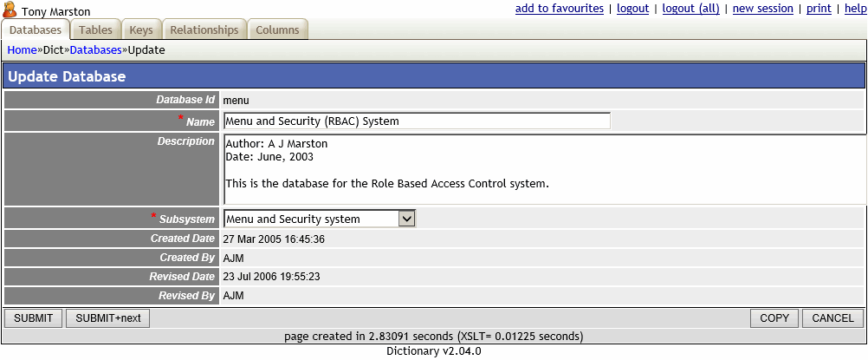This screenshot has width=868, height=360.
Task: Go to the Columns tab
Action: tap(277, 29)
